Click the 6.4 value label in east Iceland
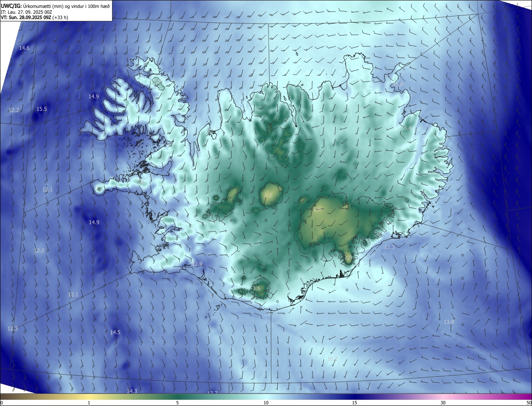Image resolution: width=532 pixels, height=406 pixels. (408, 129)
